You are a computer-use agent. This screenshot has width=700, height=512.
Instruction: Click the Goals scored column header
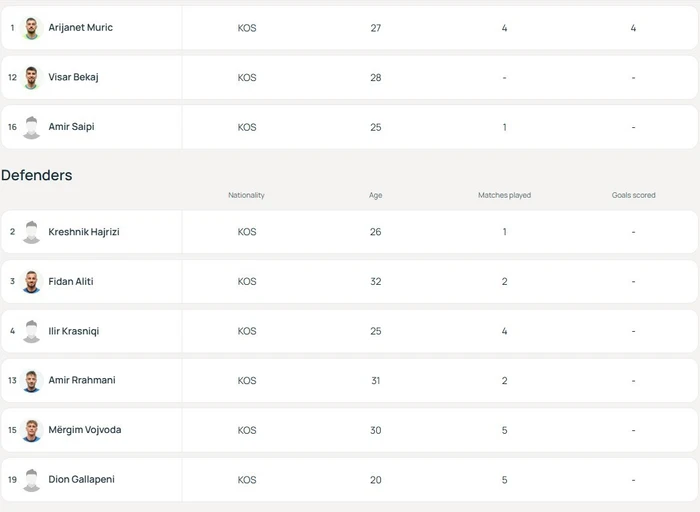(633, 195)
